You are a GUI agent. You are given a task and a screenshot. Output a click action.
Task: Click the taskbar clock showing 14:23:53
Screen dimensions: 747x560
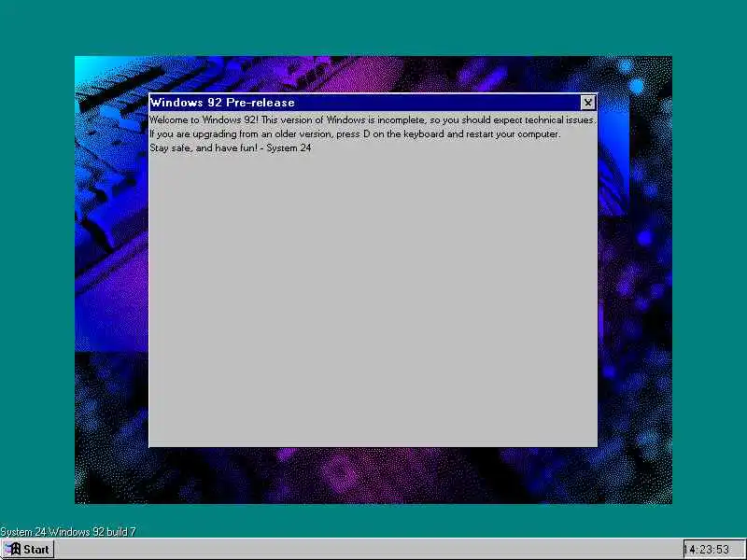[713, 550]
